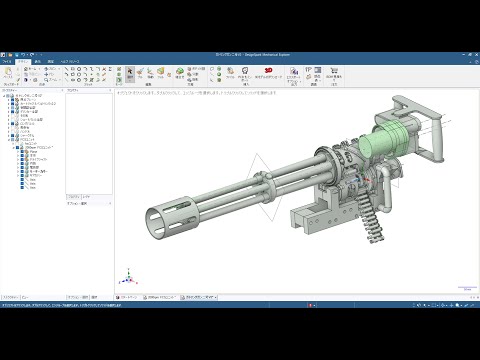Switch to the ヘルプ/リソース ribbon tab
The image size is (480, 360).
(x=70, y=62)
